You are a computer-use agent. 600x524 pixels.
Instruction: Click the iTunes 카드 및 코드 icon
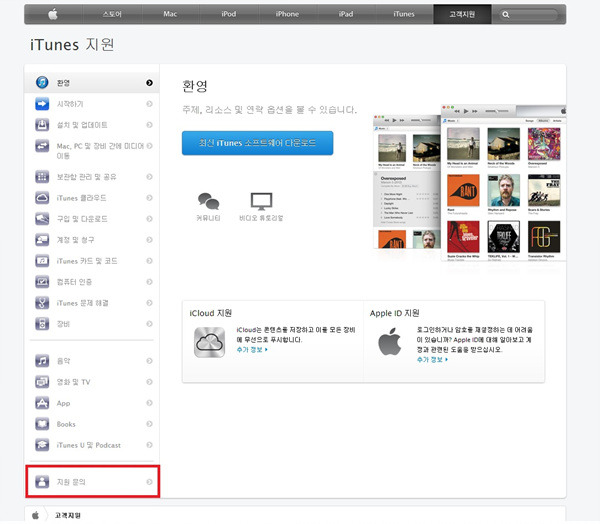42,261
